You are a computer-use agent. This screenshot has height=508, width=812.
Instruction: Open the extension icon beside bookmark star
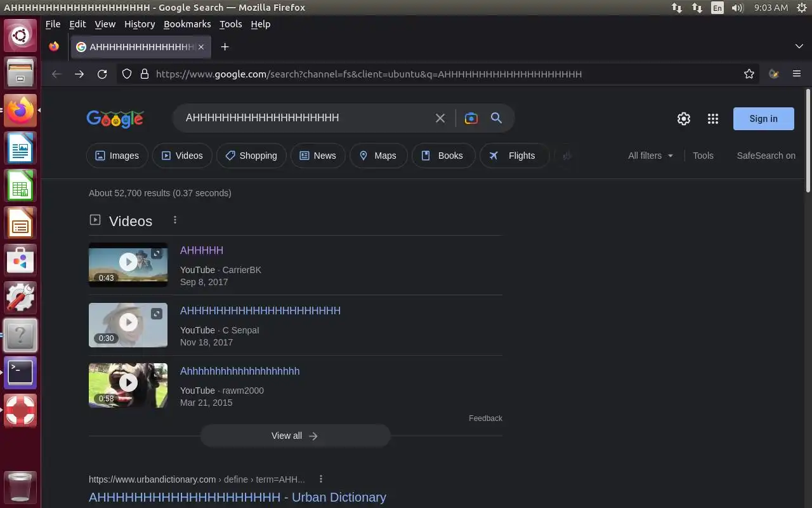pos(773,74)
